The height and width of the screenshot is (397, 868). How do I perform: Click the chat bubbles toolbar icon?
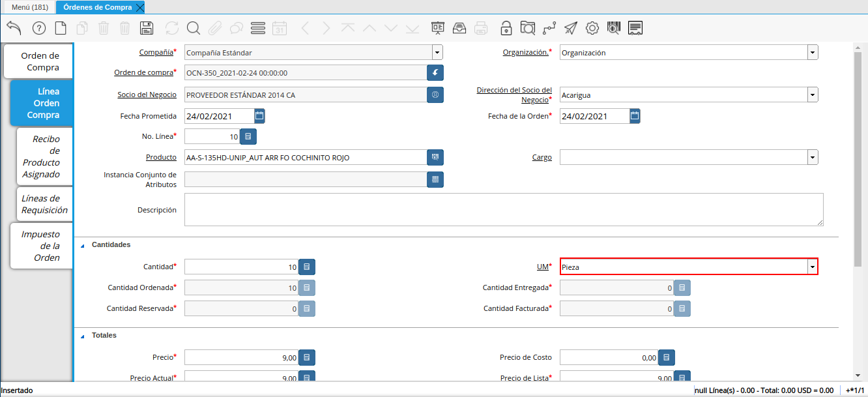coord(236,28)
